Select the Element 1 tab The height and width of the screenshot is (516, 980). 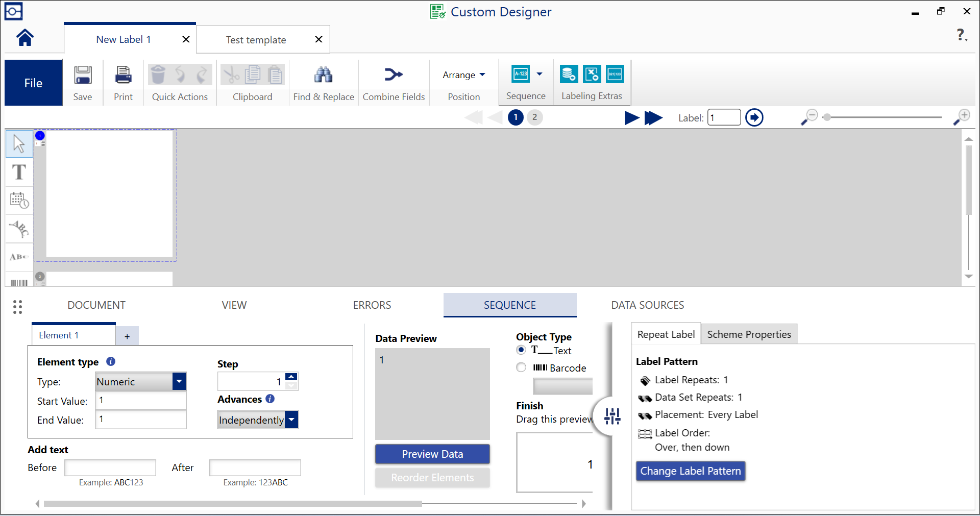click(73, 335)
